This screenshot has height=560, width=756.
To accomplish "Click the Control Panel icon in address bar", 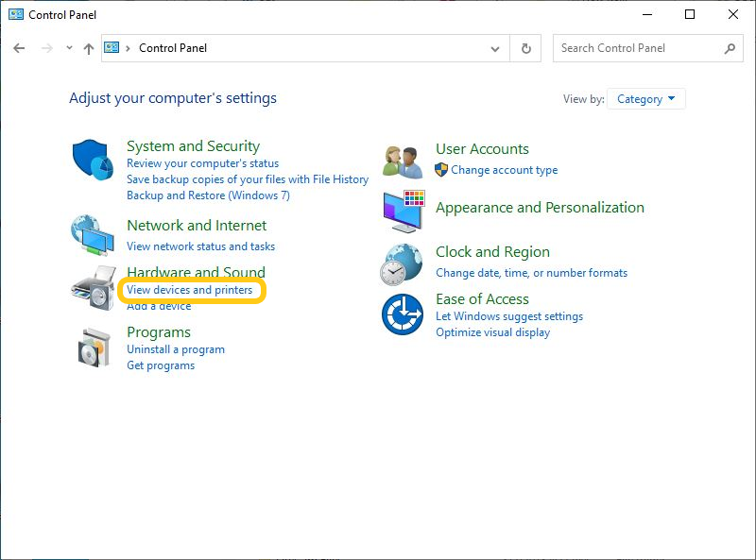I will click(x=112, y=48).
